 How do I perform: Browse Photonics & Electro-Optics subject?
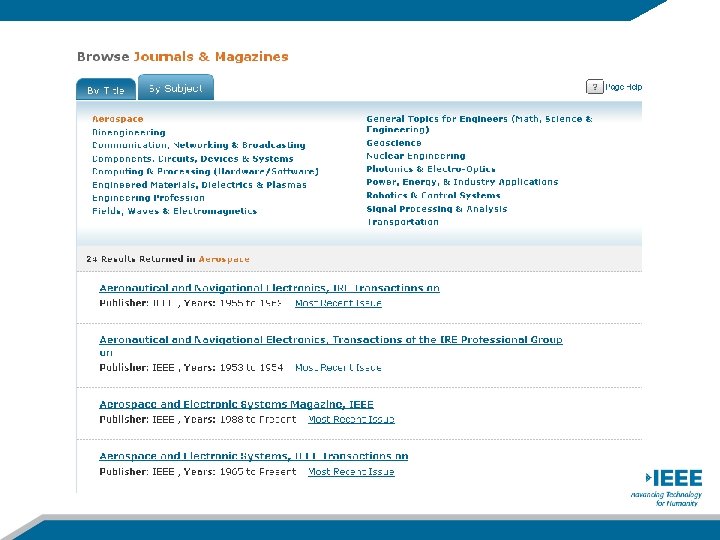point(431,169)
